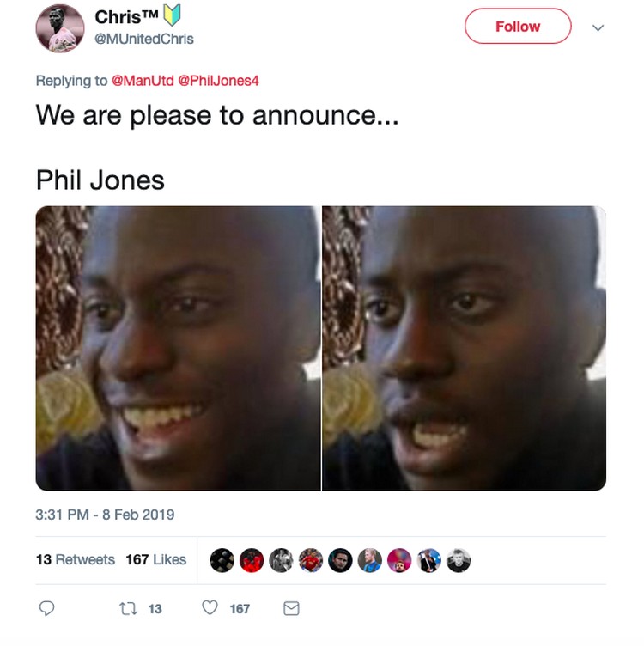Click the first liker avatar
644x646 pixels.
222,560
